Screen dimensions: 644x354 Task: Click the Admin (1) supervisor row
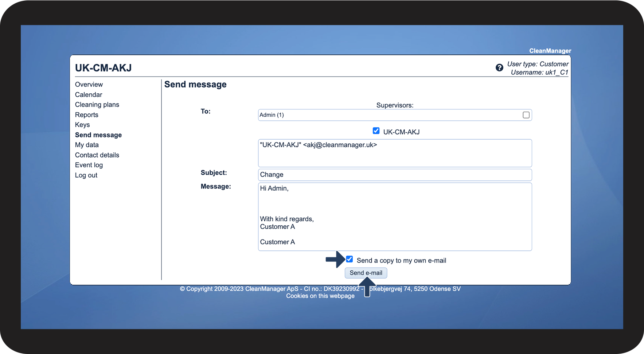click(x=395, y=115)
